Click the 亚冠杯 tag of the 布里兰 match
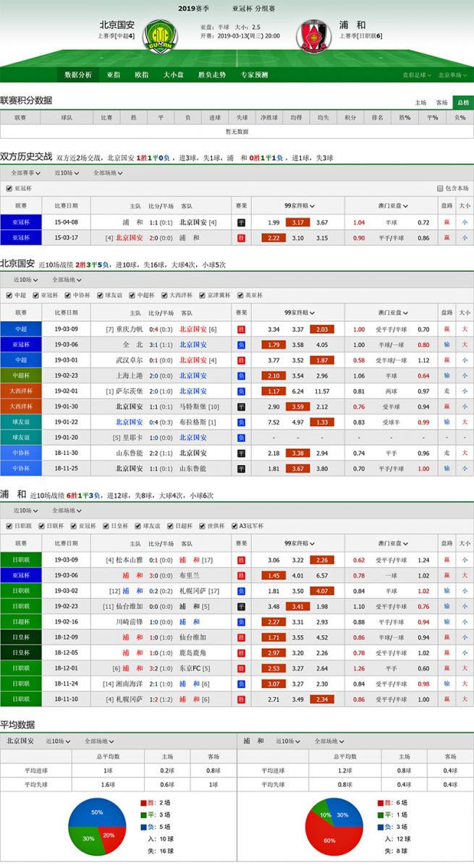The height and width of the screenshot is (868, 474). pyautogui.click(x=21, y=575)
